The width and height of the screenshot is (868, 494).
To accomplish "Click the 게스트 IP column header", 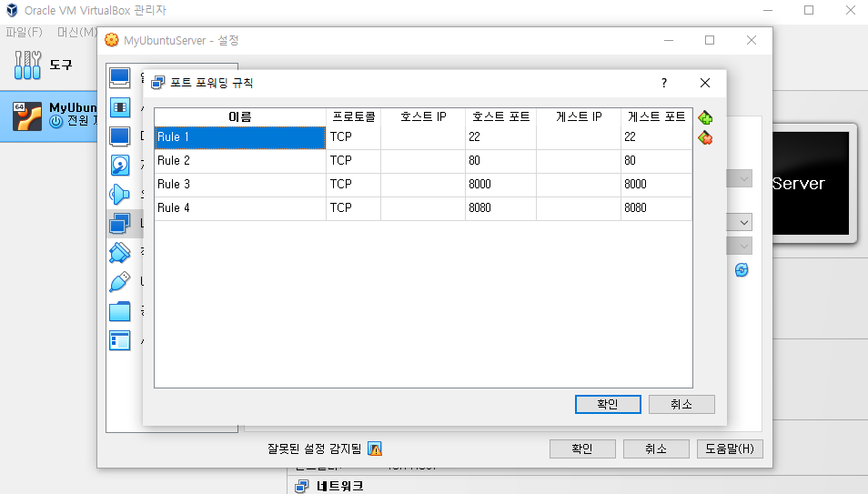I will [579, 116].
